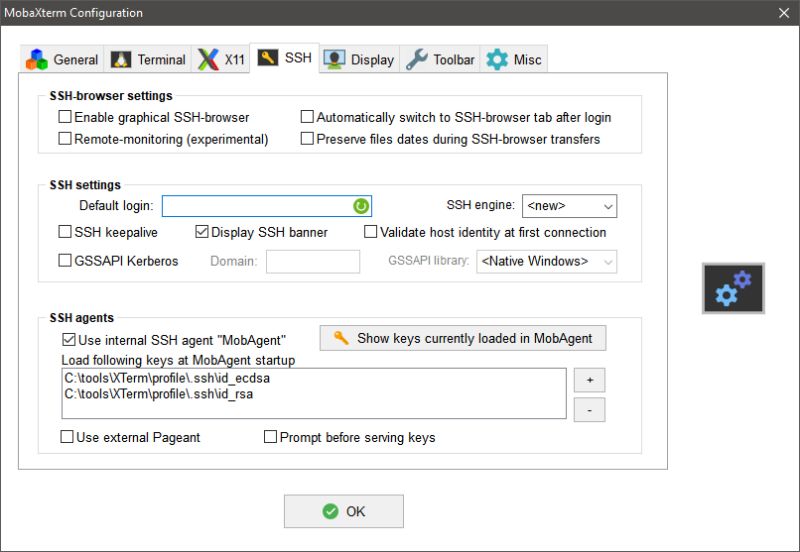
Task: Click the SSH tab key icon
Action: (268, 57)
